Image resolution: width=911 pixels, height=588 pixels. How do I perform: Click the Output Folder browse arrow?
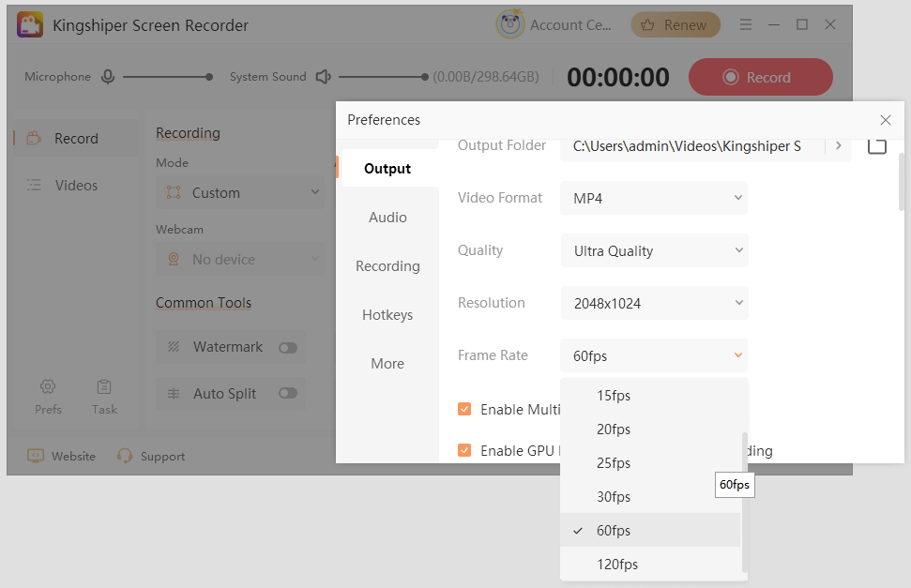pos(839,146)
